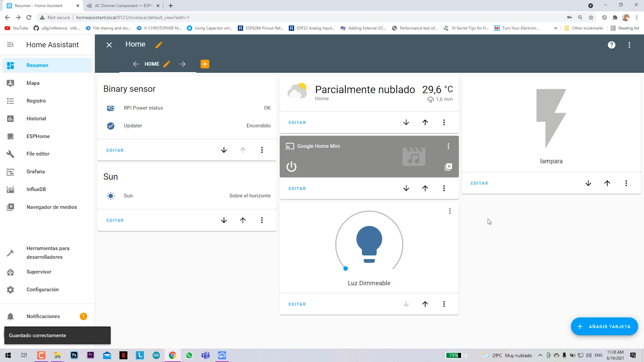Open the Sun card three-dot menu
Screen dimensions: 644x362
coord(262,220)
